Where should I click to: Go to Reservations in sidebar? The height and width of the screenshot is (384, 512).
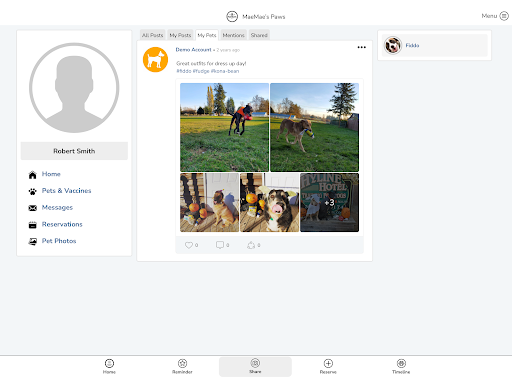[x=62, y=224]
